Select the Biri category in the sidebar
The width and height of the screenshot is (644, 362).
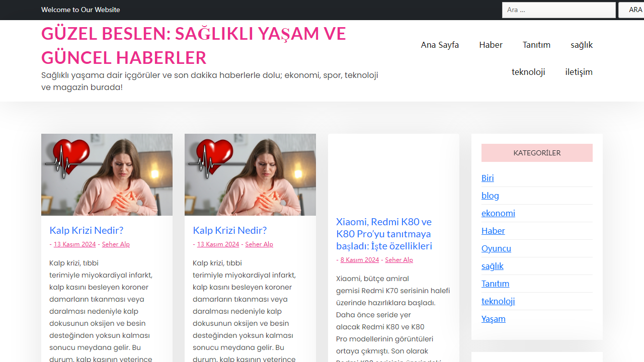[488, 178]
